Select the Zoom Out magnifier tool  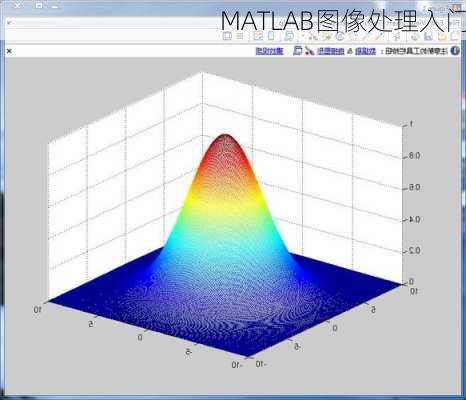click(366, 36)
